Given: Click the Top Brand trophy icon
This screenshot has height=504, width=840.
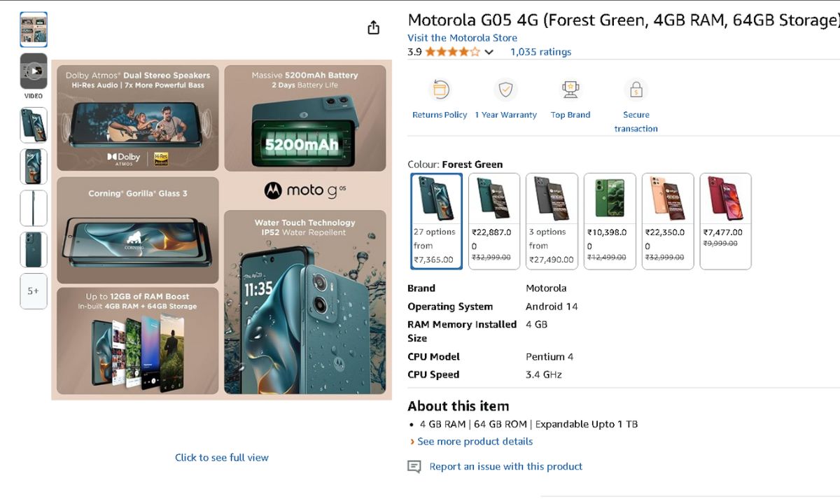Looking at the screenshot, I should (x=570, y=90).
